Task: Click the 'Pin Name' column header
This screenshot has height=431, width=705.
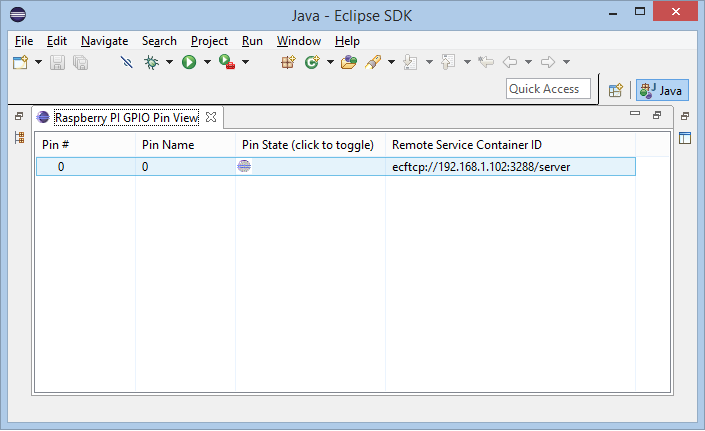Action: coord(185,145)
